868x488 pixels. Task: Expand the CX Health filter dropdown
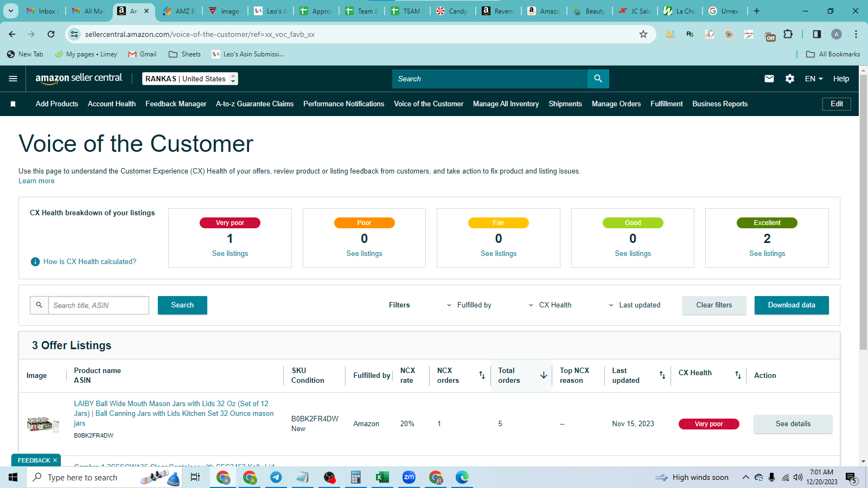(x=550, y=305)
